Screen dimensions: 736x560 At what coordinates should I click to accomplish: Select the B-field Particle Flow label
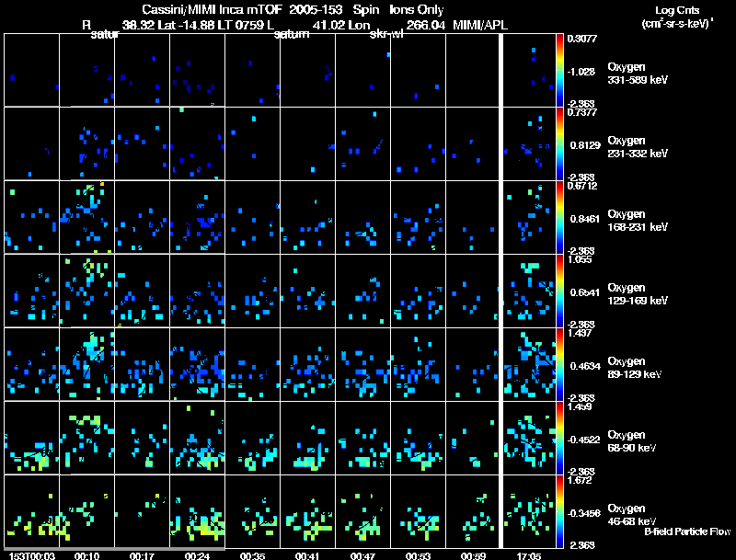click(687, 531)
